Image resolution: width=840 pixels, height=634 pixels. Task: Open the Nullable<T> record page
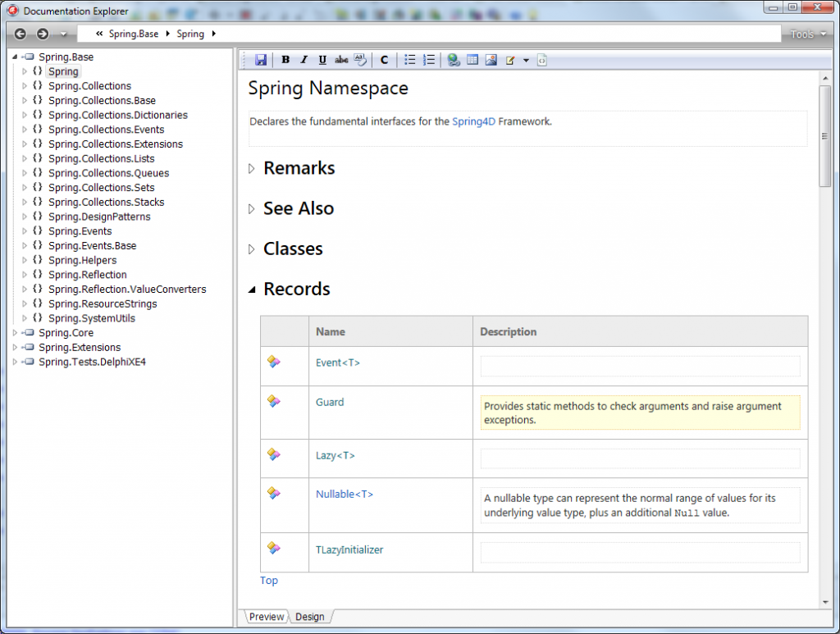click(x=344, y=494)
